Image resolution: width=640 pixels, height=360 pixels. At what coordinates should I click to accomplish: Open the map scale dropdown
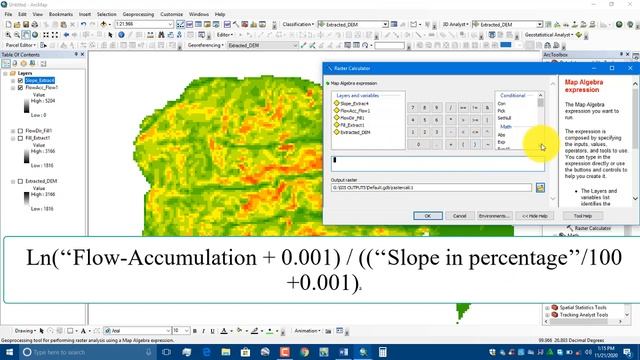click(x=171, y=24)
